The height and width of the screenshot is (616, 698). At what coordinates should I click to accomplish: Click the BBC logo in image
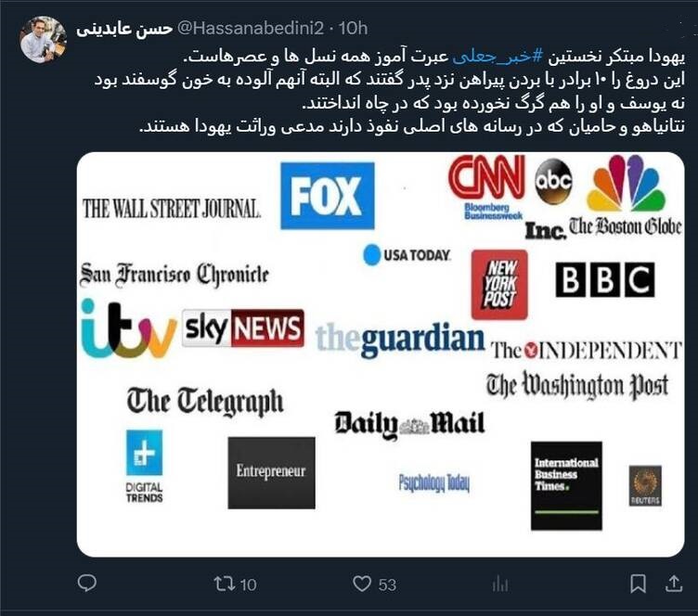tap(605, 280)
